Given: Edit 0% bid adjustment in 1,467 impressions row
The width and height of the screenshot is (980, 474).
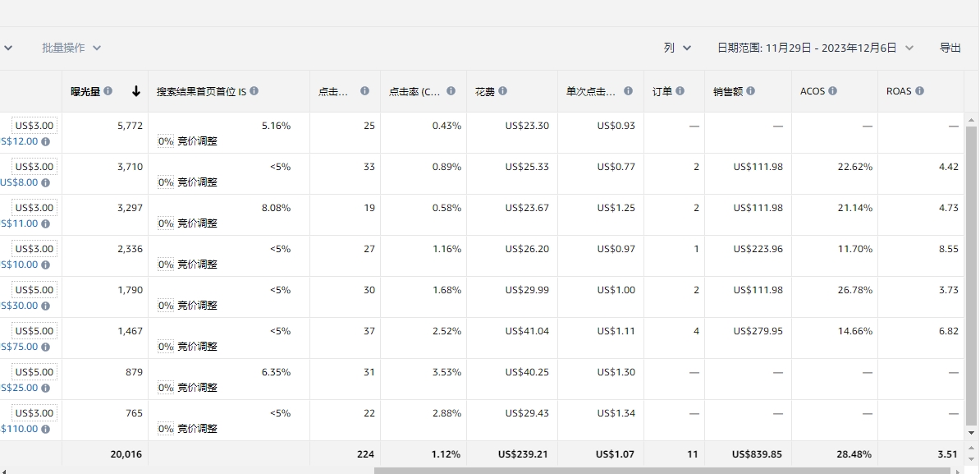Looking at the screenshot, I should click(x=166, y=347).
